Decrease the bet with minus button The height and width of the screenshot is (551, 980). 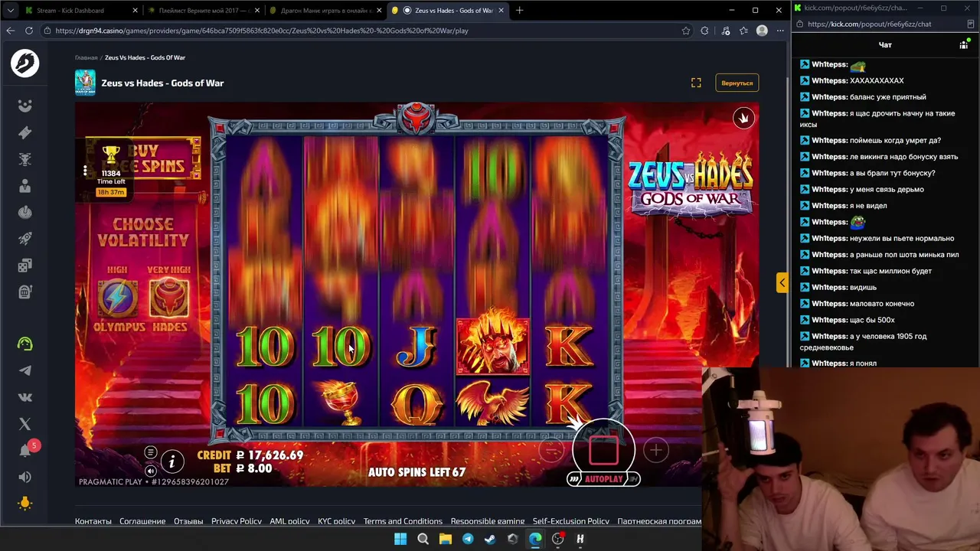pos(551,451)
